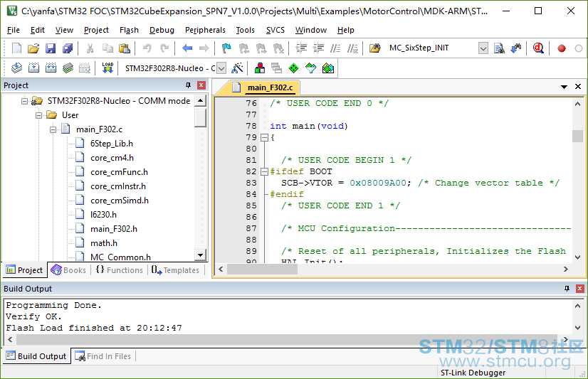Switch to the Books tab
This screenshot has width=588, height=379.
(x=68, y=270)
